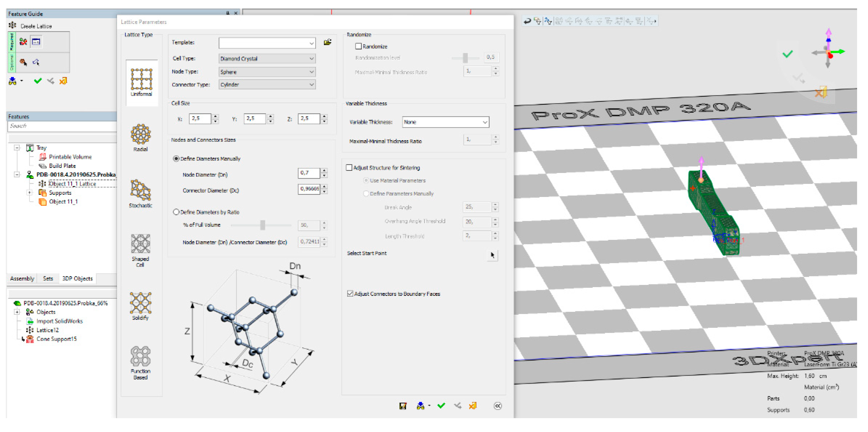The height and width of the screenshot is (432, 868).
Task: Click the green check in Feature Guide
Action: tap(38, 80)
